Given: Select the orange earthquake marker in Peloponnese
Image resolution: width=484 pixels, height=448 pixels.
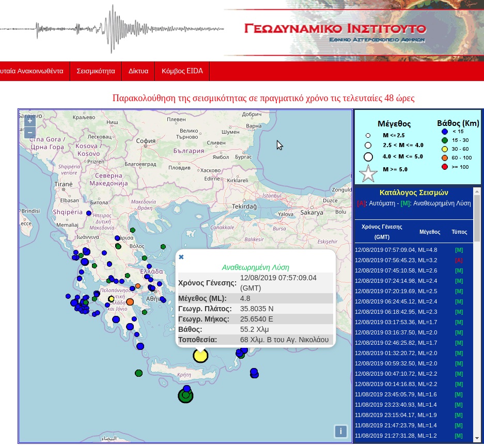Looking at the screenshot, I should [130, 301].
